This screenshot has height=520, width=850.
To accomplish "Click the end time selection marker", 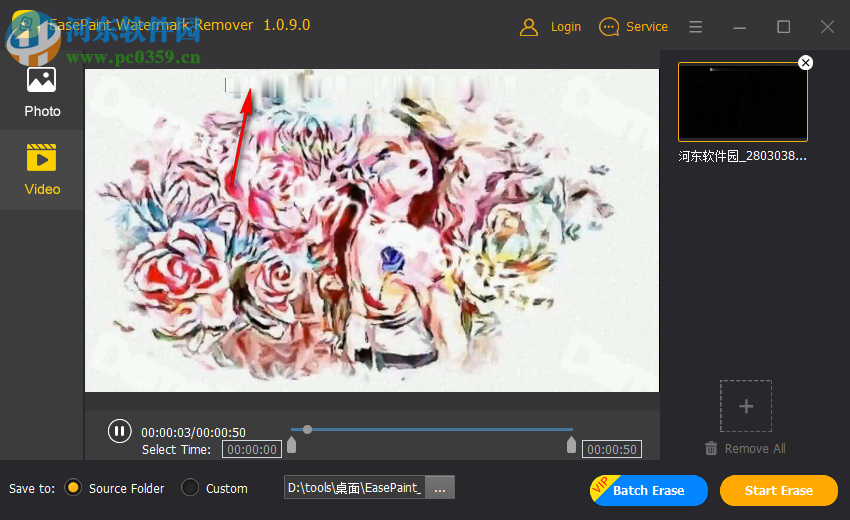I will [571, 445].
